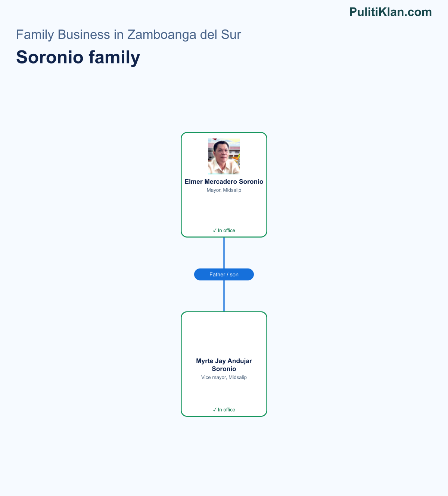The width and height of the screenshot is (448, 496).
Task: Click 'Family Business in Zamboanga del Sur' subtitle
Action: click(128, 34)
